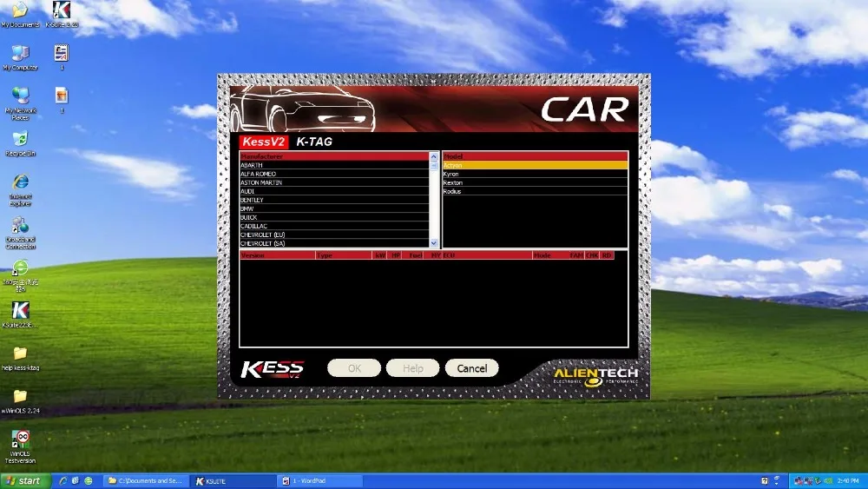Click the manufacturer list scrollbar thumb
This screenshot has height=489, width=868.
[x=434, y=166]
